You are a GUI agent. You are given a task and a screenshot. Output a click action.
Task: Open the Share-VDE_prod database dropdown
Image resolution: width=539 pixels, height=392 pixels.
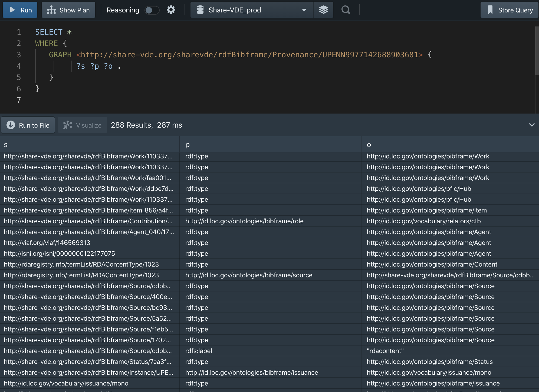click(x=251, y=10)
